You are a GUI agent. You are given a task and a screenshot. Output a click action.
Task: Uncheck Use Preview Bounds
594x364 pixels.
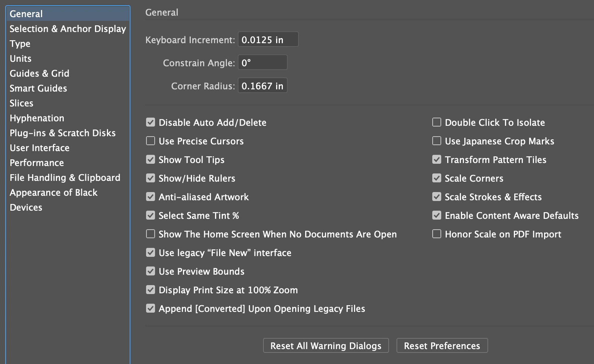pyautogui.click(x=151, y=271)
